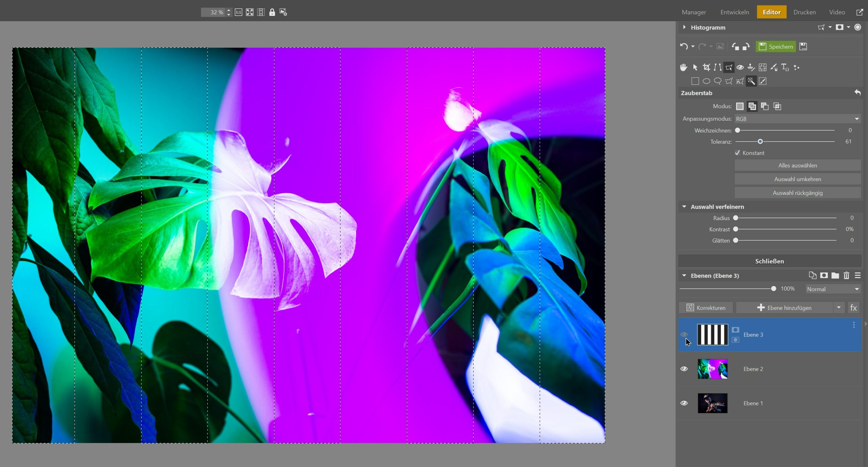This screenshot has height=467, width=868.
Task: Select the Hand (pan) tool
Action: tap(684, 67)
